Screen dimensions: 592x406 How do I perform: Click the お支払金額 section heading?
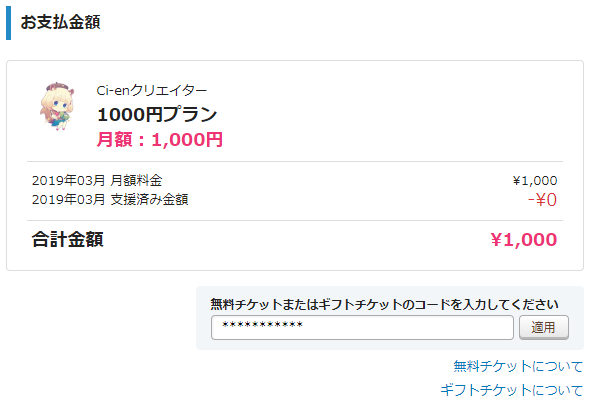(60, 22)
